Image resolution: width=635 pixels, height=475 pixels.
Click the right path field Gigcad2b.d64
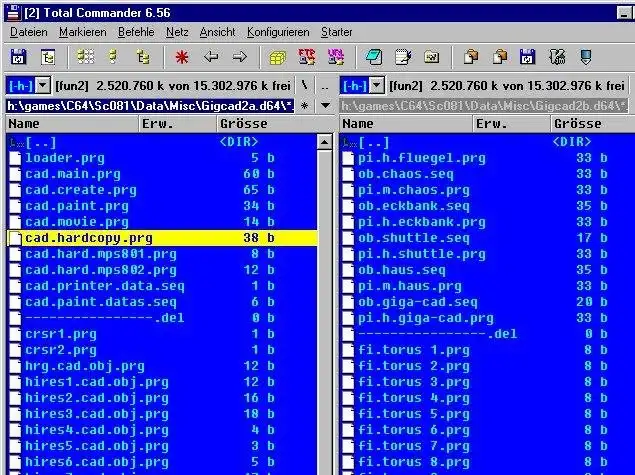484,106
